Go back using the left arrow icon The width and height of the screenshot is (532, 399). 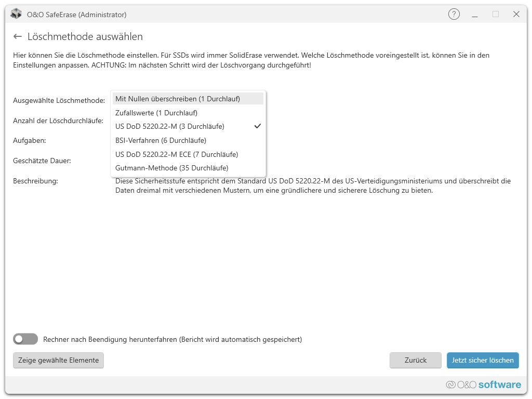tap(18, 36)
